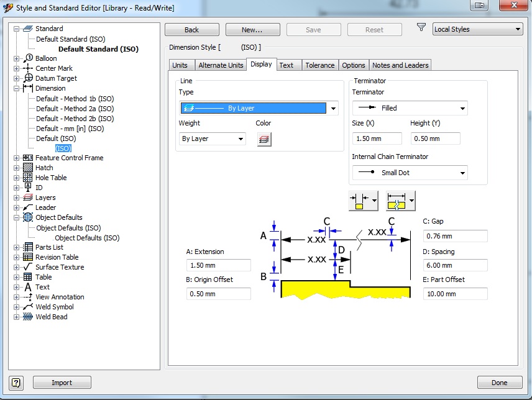Click the Standard category icon
Screen dimensions: 532x400
[28, 29]
